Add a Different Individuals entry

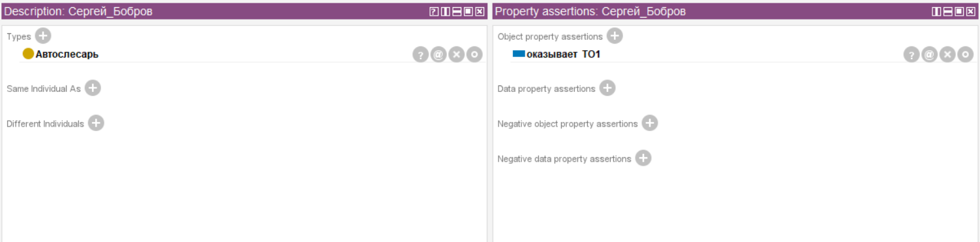(x=96, y=123)
